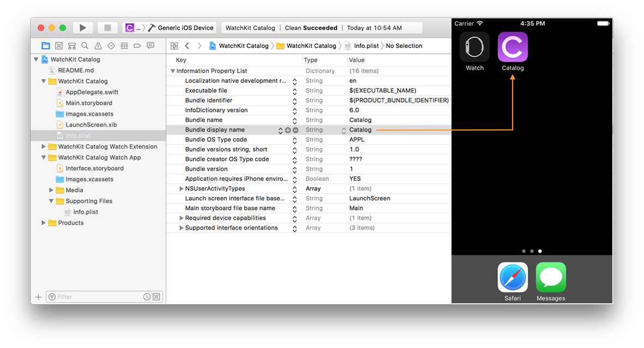Open the Catalog app on home screen
Screen dimensions: 644x348
513,47
